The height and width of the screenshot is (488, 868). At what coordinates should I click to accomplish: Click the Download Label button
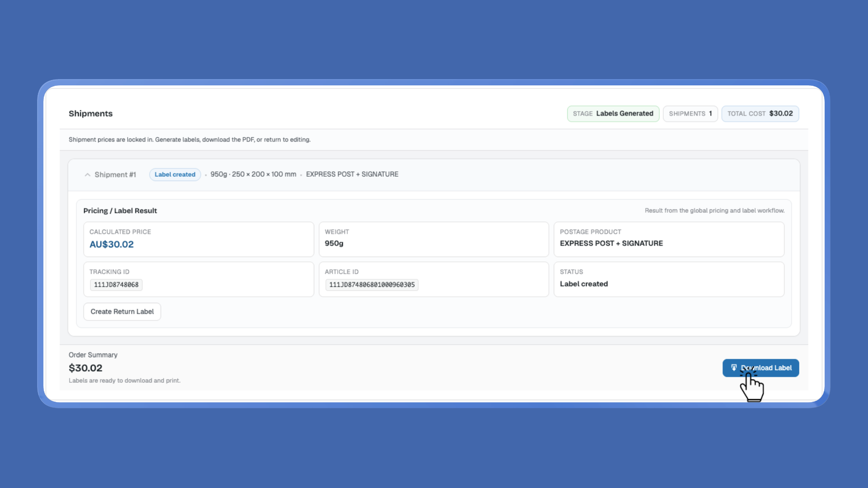pos(760,368)
